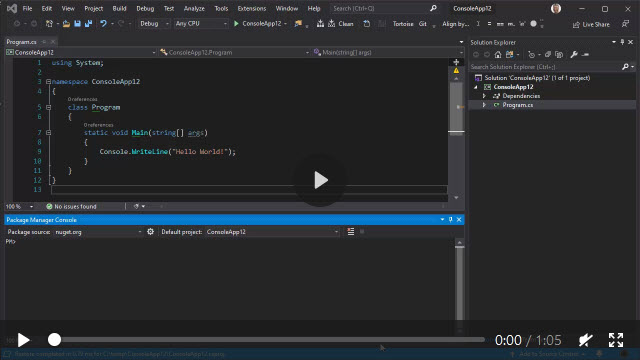The height and width of the screenshot is (360, 640).
Task: Toggle fullscreen mode for the video
Action: (616, 340)
